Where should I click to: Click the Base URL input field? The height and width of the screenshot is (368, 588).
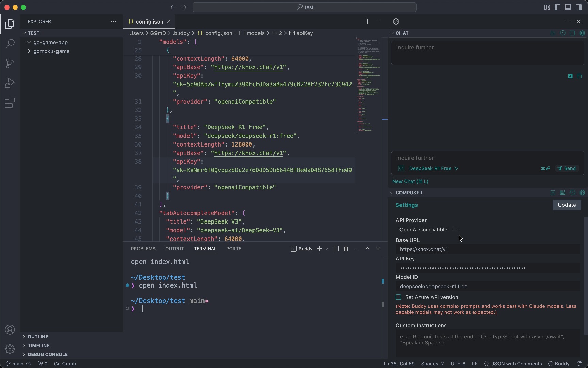(488, 249)
